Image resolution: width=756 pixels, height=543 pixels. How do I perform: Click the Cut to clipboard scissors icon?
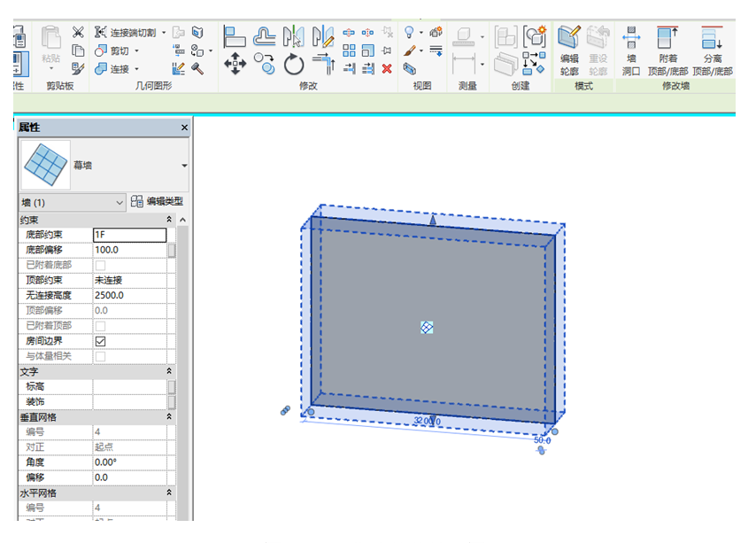tap(78, 32)
